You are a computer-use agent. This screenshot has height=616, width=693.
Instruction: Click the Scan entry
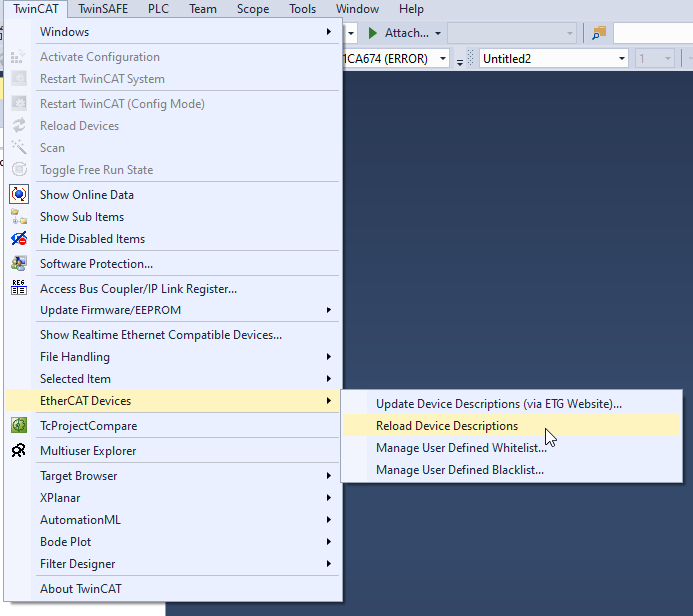(174, 147)
